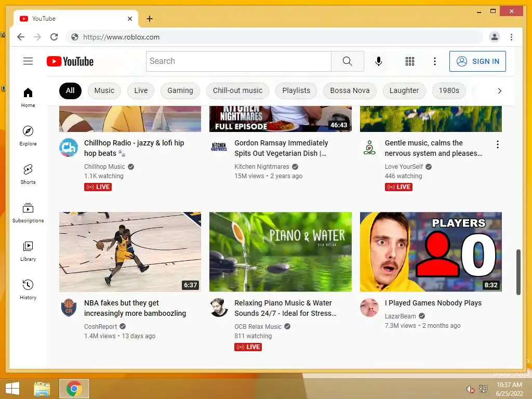This screenshot has height=399, width=532.
Task: Click CoshReport channel name
Action: 100,326
